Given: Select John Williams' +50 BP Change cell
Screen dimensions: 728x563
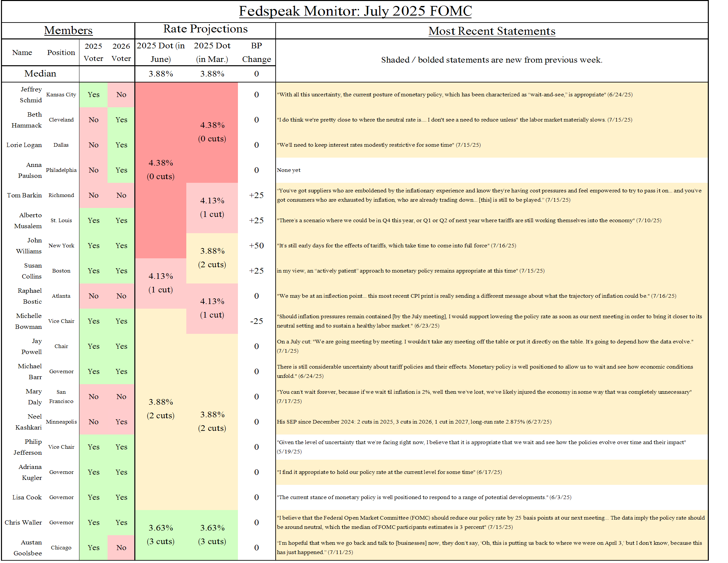Looking at the screenshot, I should (257, 245).
